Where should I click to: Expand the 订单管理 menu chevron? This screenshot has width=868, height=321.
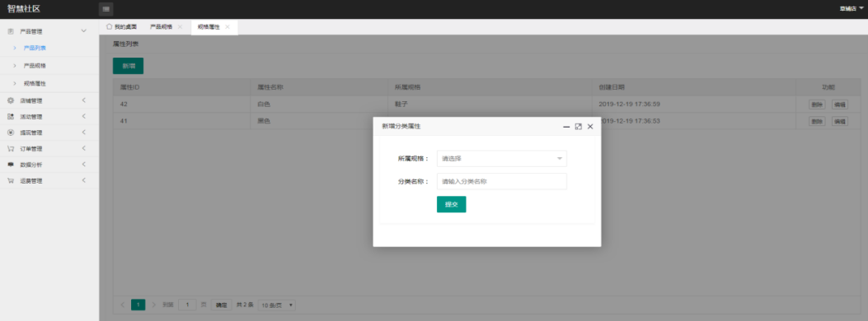click(83, 149)
